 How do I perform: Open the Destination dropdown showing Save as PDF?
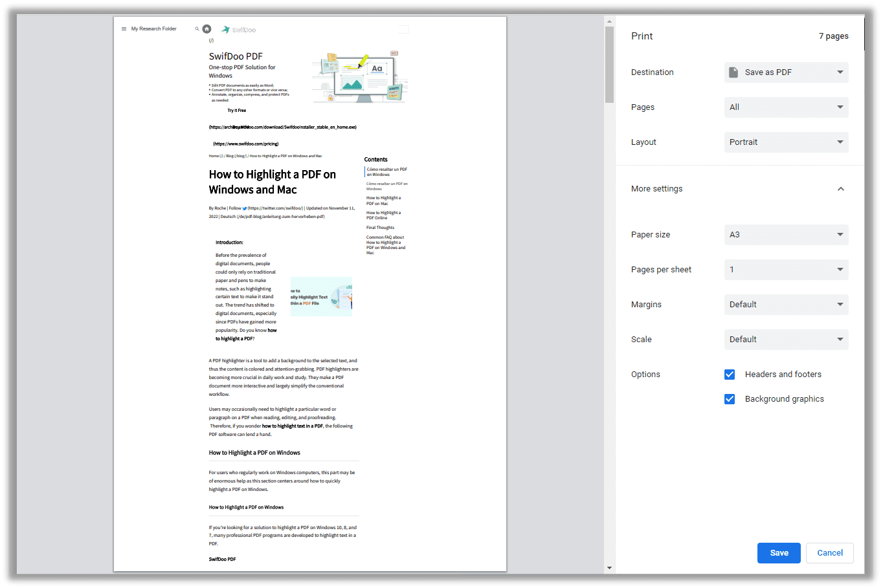point(786,72)
